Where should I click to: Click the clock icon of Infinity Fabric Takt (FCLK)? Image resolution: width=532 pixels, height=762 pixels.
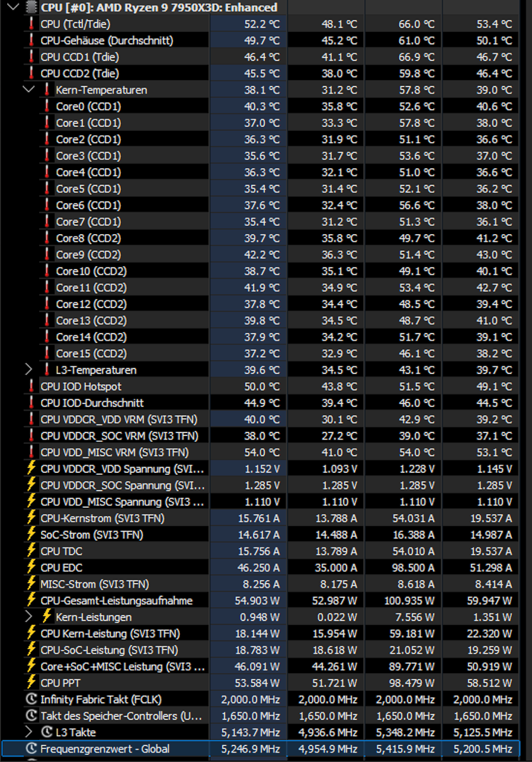click(x=31, y=699)
